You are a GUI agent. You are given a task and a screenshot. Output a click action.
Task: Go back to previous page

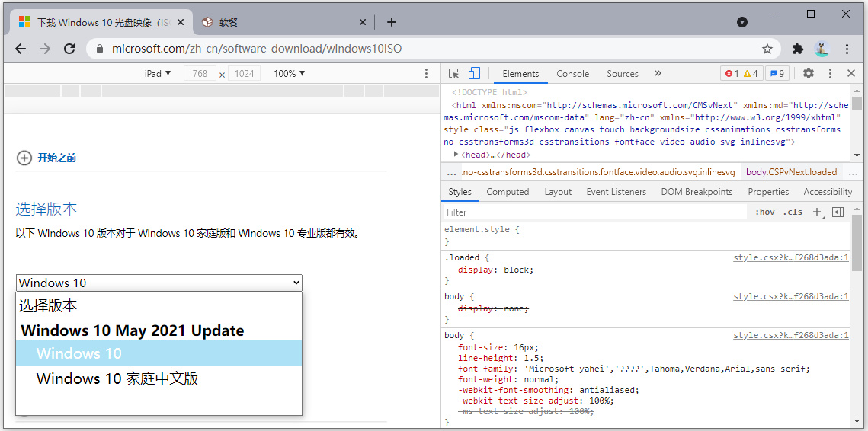tap(21, 49)
